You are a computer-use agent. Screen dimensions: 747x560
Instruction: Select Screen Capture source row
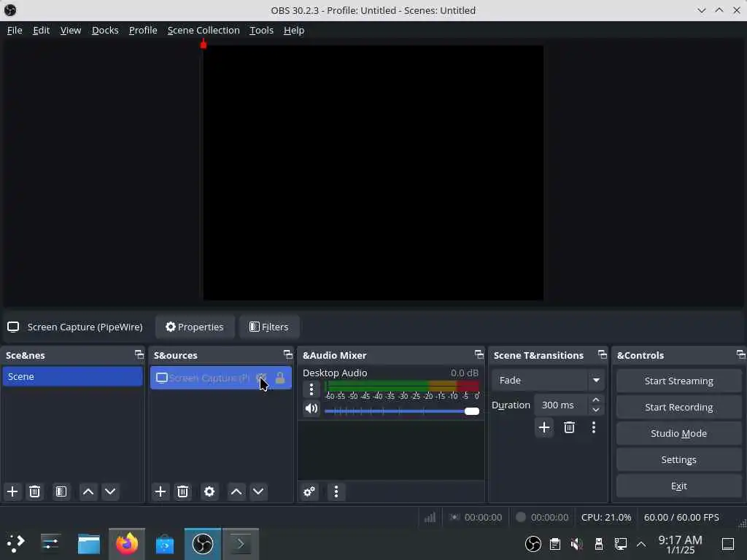tap(220, 378)
